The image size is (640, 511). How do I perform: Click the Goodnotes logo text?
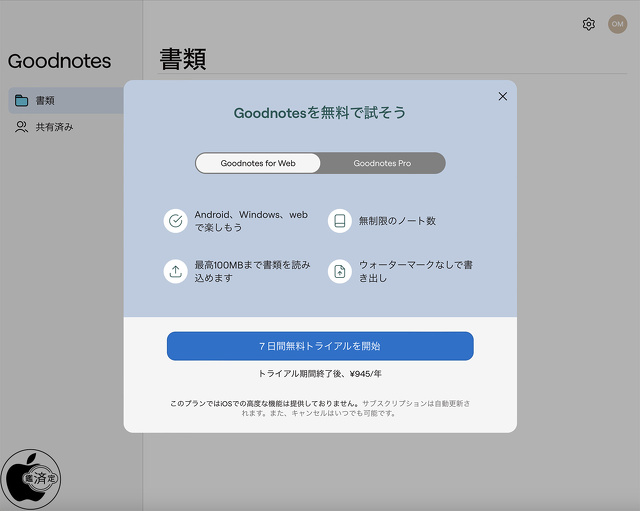click(x=59, y=61)
